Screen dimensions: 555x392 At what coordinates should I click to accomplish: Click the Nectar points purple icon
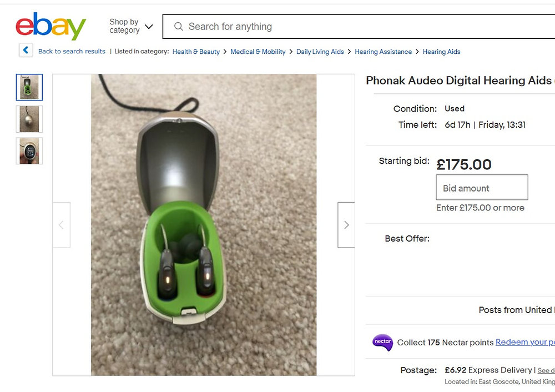(382, 343)
